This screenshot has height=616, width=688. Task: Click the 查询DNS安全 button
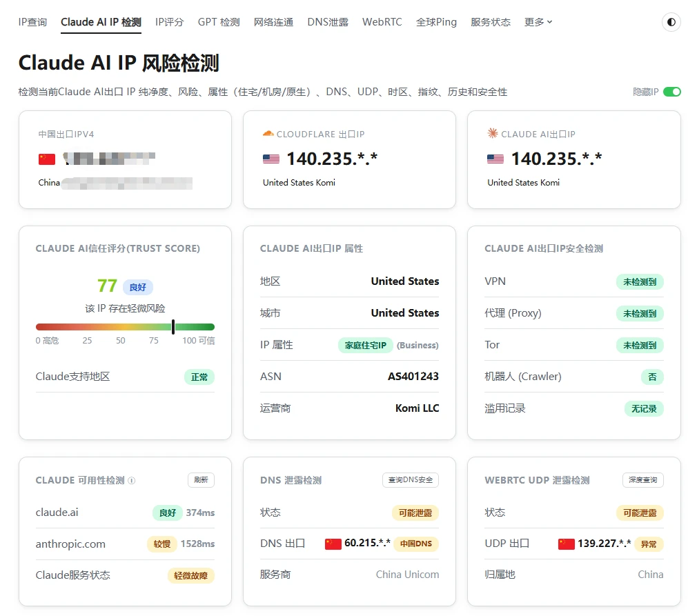click(411, 480)
